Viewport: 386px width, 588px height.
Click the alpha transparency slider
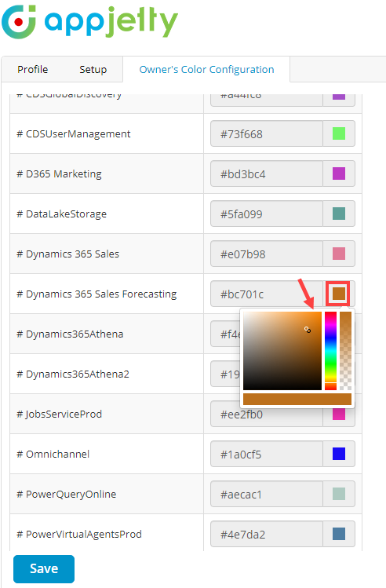[x=345, y=351]
